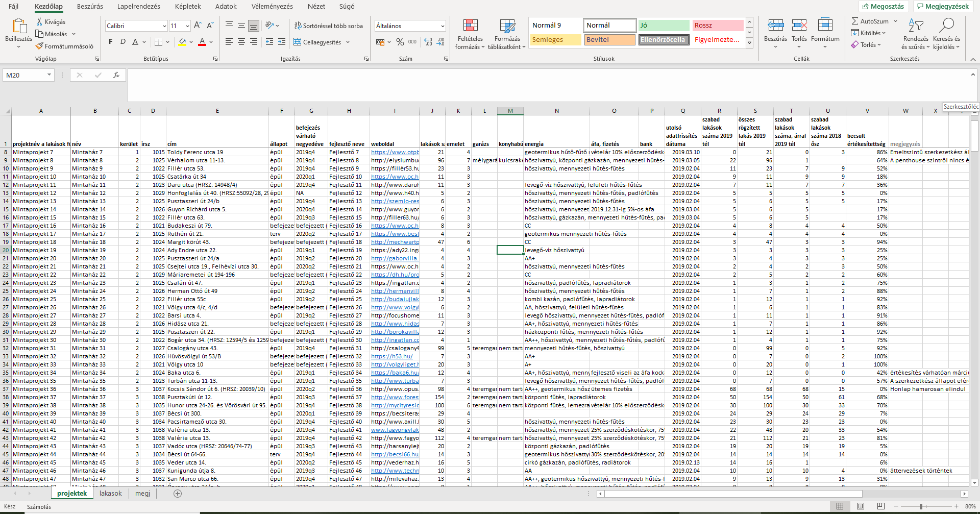Expand the Általános number format dropdown
980x514 pixels.
tap(442, 26)
